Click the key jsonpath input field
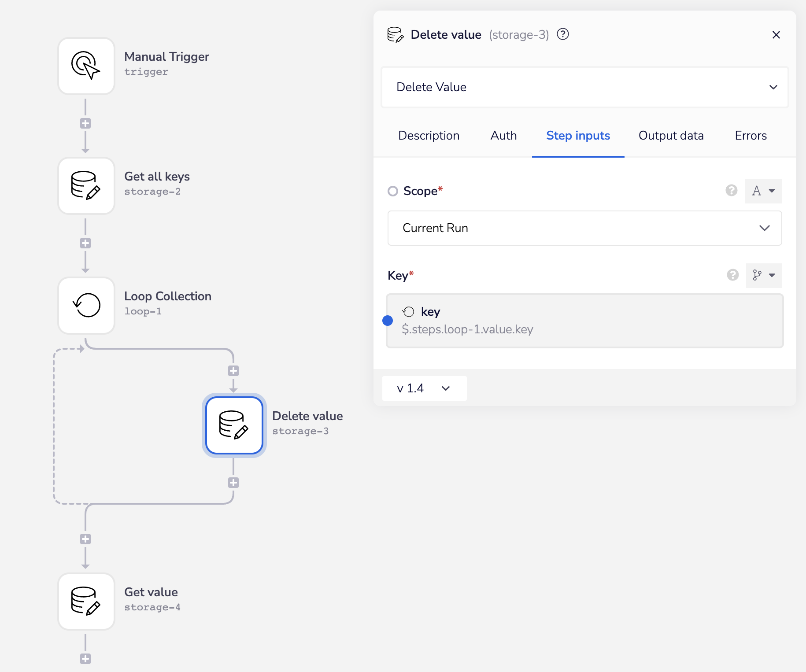Image resolution: width=806 pixels, height=672 pixels. click(584, 321)
